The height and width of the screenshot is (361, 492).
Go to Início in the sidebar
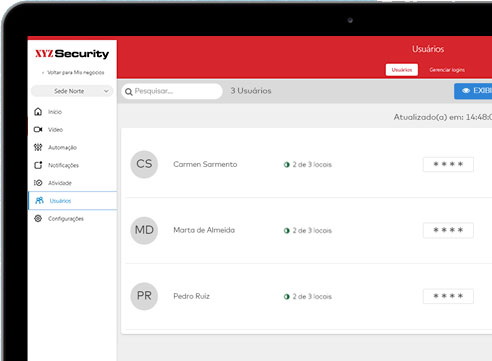pyautogui.click(x=55, y=112)
